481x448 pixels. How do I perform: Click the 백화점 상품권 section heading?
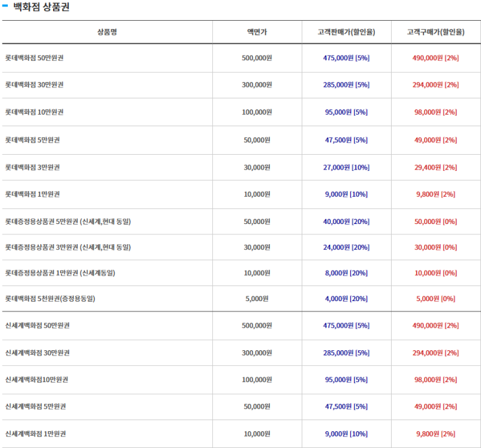(41, 8)
